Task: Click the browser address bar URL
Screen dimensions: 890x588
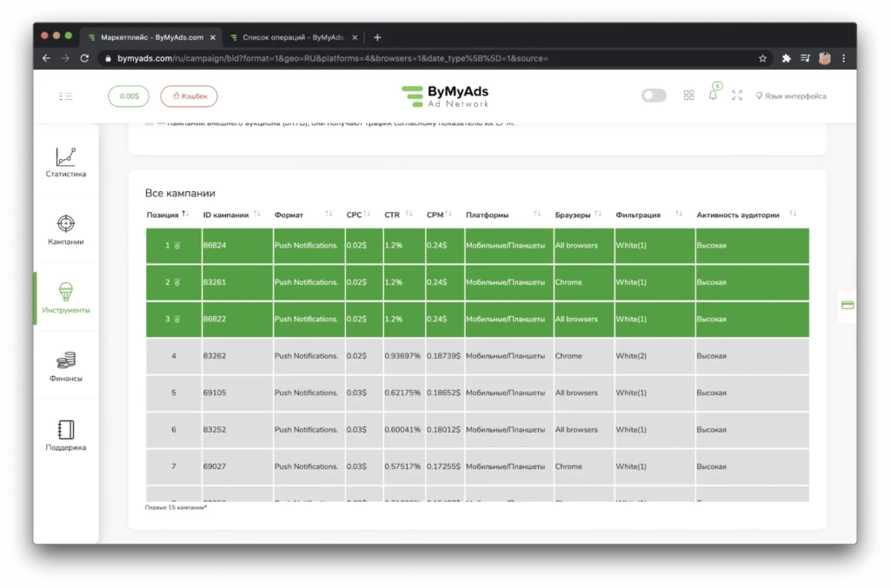Action: click(333, 58)
